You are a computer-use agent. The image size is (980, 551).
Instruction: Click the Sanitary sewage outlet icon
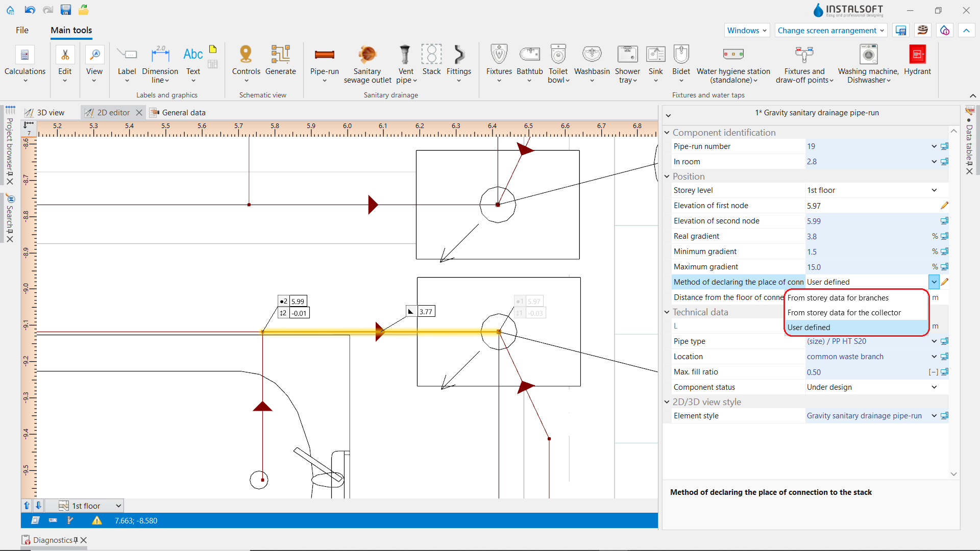(367, 55)
